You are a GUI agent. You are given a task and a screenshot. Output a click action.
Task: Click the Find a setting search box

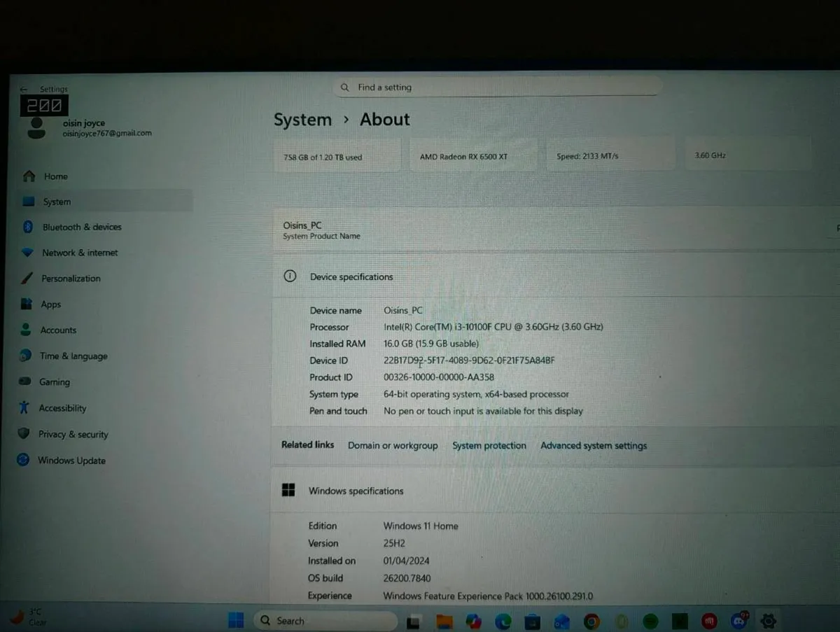[497, 87]
